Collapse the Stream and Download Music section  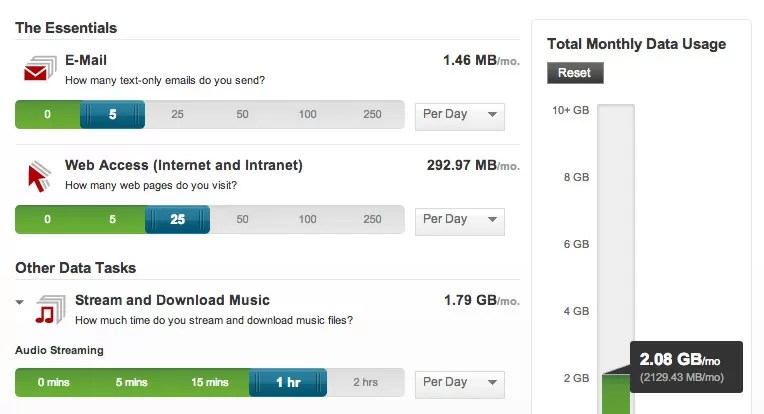(19, 302)
